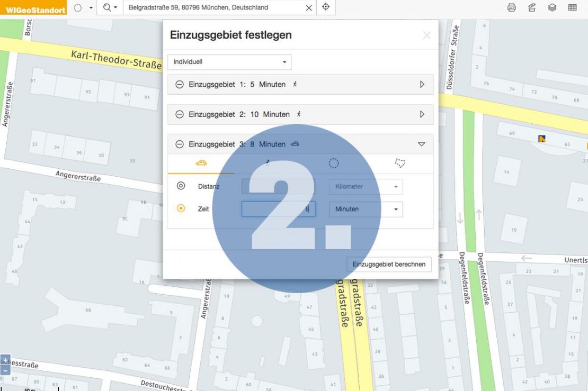The height and width of the screenshot is (391, 588).
Task: Remove Einzugsgebiet 1 with its minus icon
Action: coord(180,84)
